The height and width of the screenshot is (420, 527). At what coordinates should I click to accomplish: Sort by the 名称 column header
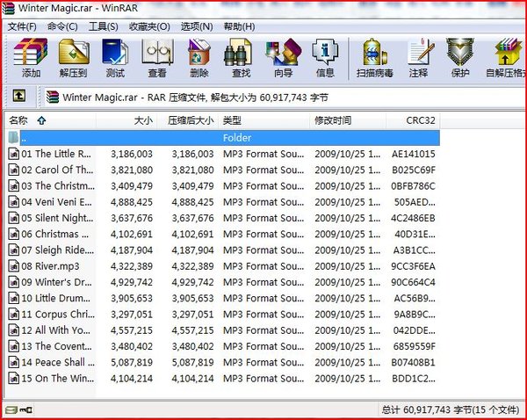[51, 120]
